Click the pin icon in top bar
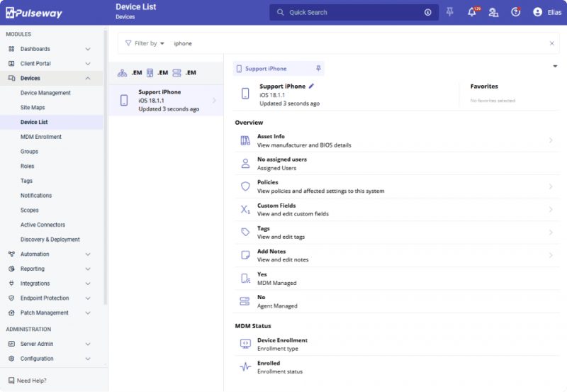The height and width of the screenshot is (392, 567). click(450, 12)
